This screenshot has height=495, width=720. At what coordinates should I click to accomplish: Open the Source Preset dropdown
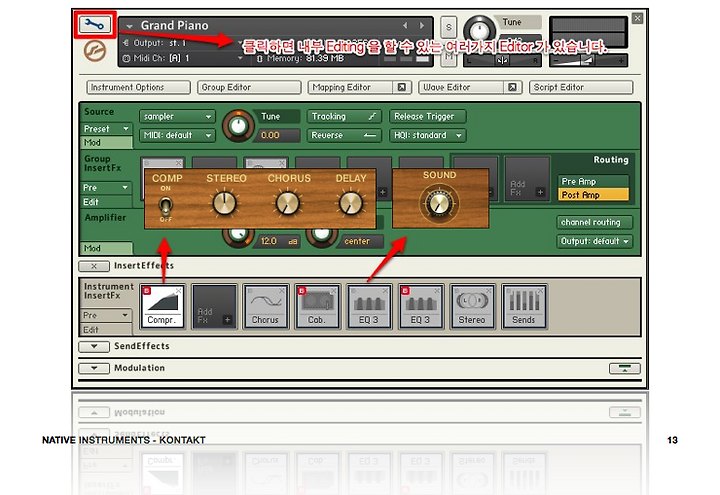pos(107,129)
